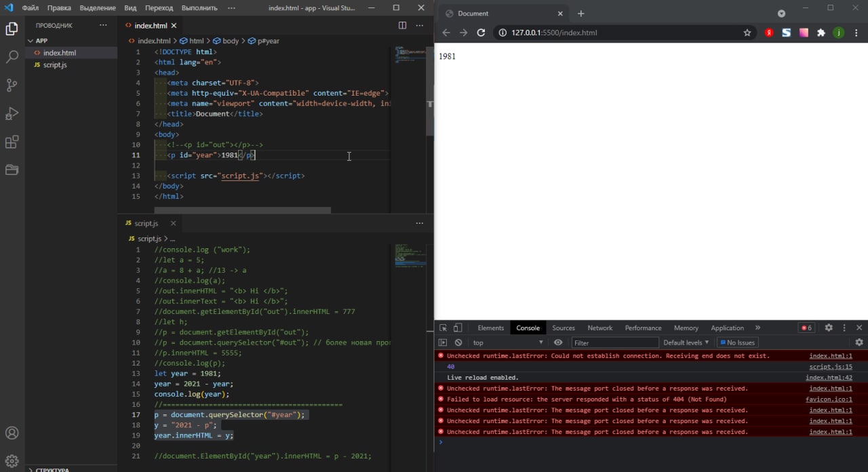Open the overflow menu in VS Code menubar
The image size is (868, 472).
click(231, 8)
